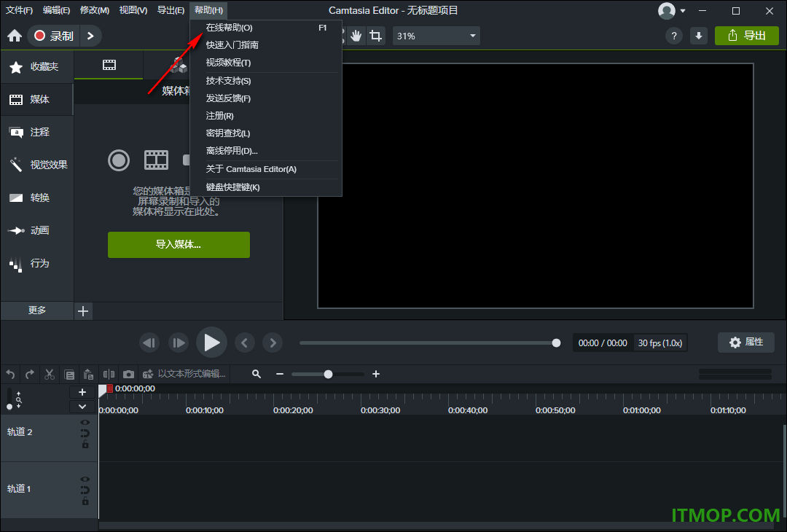Viewport: 787px width, 532px height.
Task: Choose 注册(R) from Help menu
Action: [266, 116]
